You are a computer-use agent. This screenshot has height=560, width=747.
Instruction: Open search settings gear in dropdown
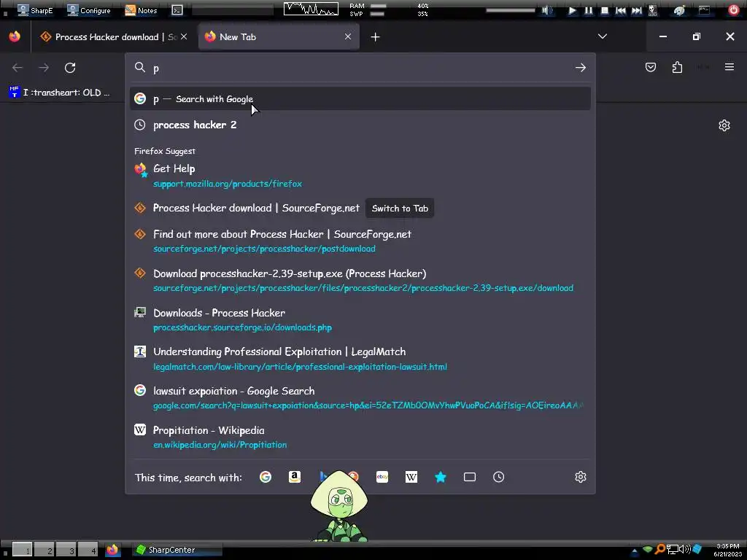(x=580, y=477)
